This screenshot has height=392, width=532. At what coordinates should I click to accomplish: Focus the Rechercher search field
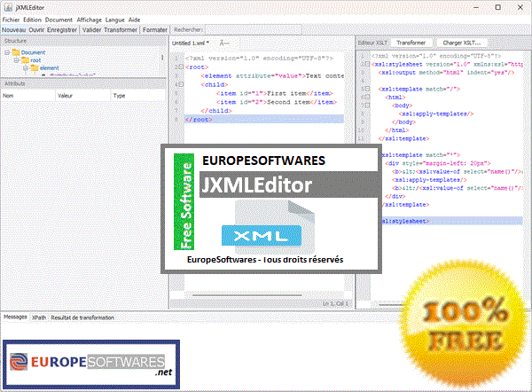(x=253, y=30)
